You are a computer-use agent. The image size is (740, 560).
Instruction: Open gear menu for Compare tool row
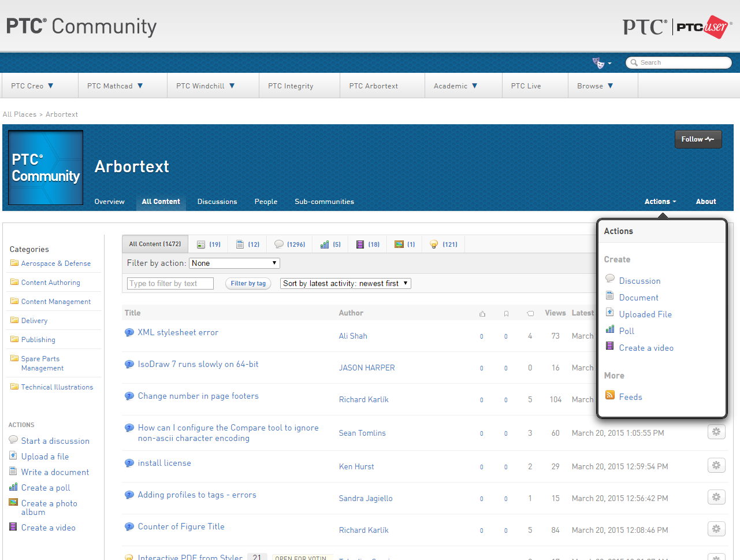[716, 432]
